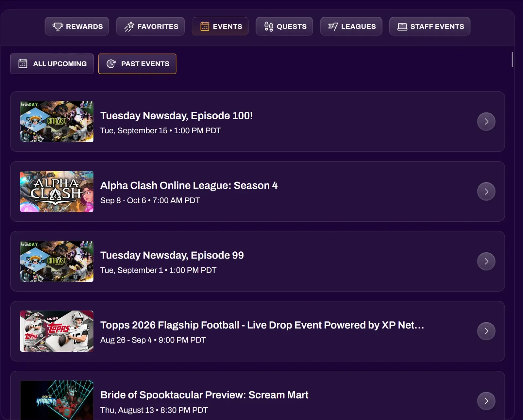The height and width of the screenshot is (420, 523).
Task: Expand Bride of Spooktacular Preview chevron
Action: click(x=486, y=401)
